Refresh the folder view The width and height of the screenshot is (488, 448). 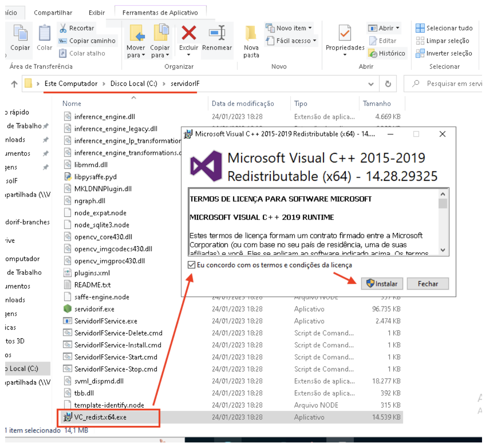click(x=388, y=84)
